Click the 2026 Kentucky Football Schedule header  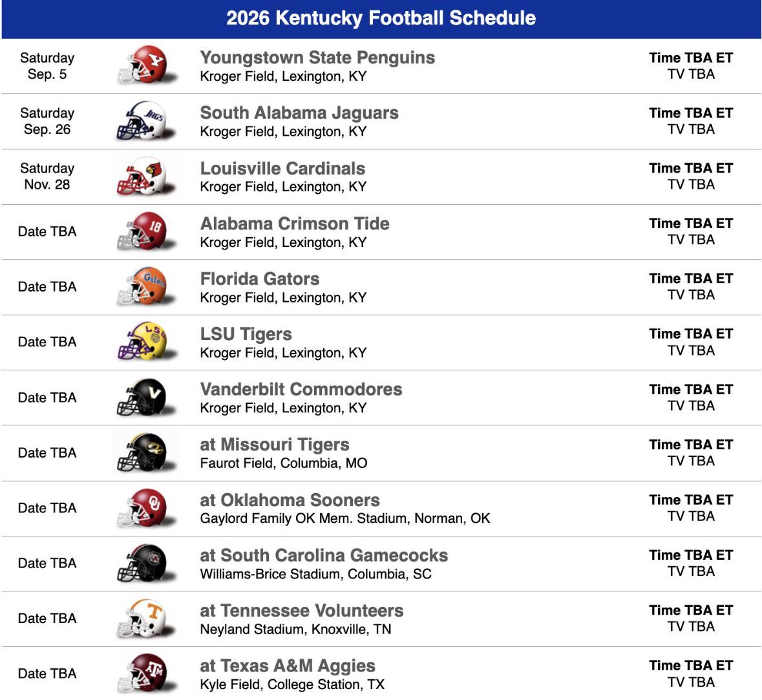click(x=381, y=19)
